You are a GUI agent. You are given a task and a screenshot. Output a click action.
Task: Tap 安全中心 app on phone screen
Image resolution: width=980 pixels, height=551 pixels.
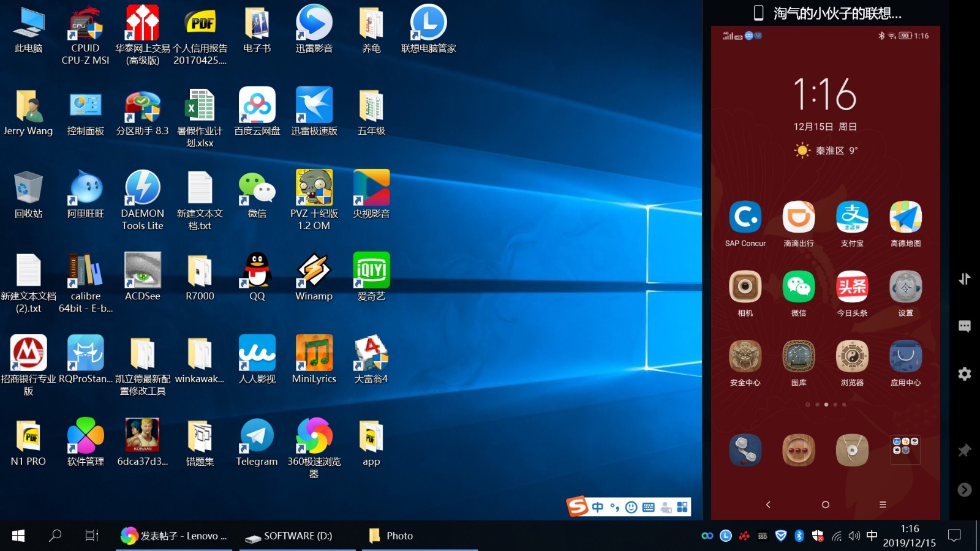(745, 356)
